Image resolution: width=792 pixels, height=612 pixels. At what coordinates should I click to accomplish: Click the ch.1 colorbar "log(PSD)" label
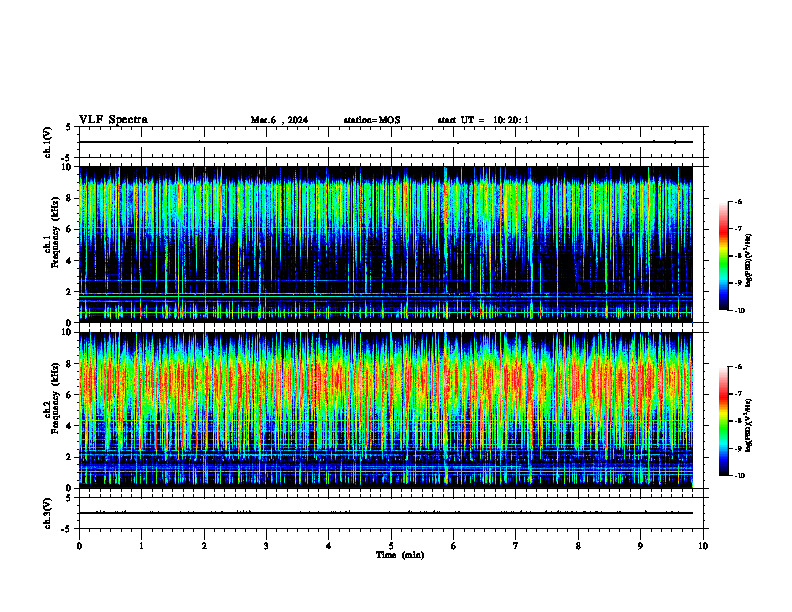(749, 260)
